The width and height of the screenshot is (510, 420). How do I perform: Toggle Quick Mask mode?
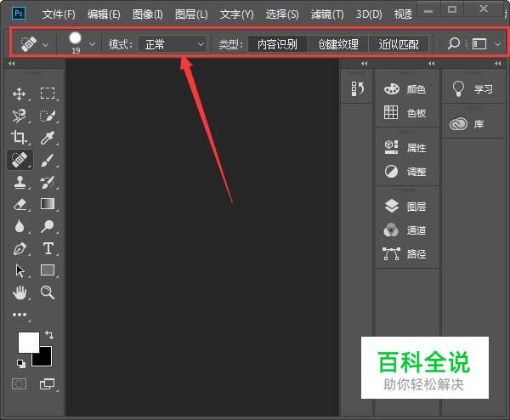point(20,384)
